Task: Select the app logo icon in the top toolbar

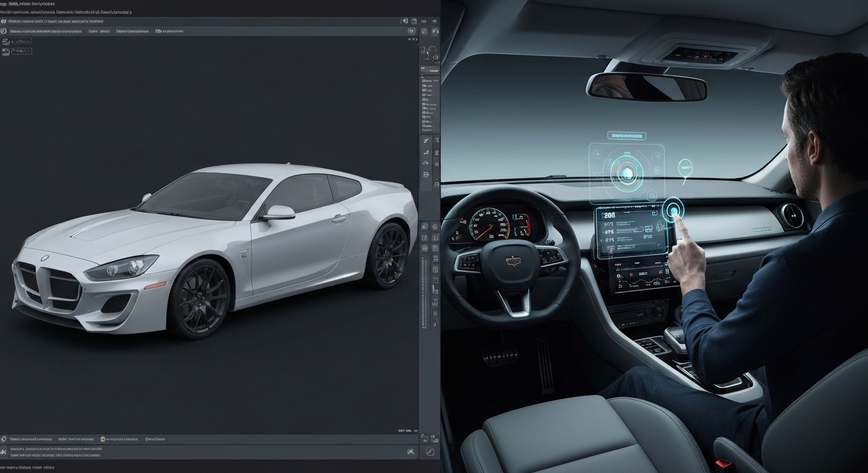Action: (x=5, y=22)
